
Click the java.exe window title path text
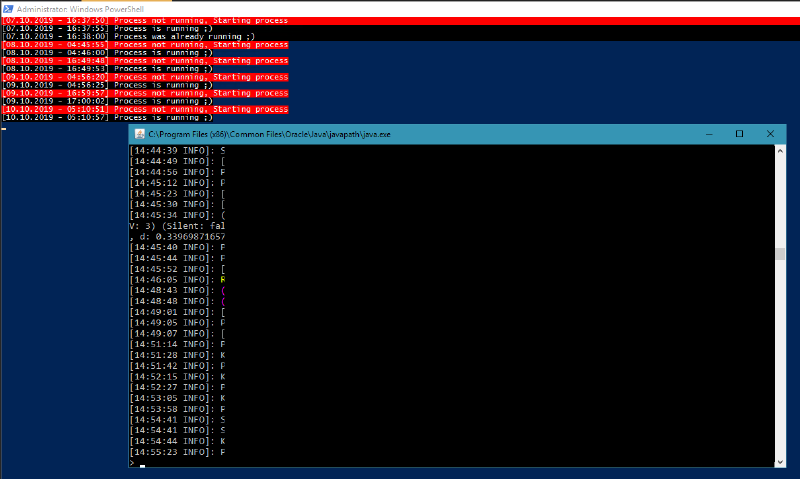pos(269,134)
